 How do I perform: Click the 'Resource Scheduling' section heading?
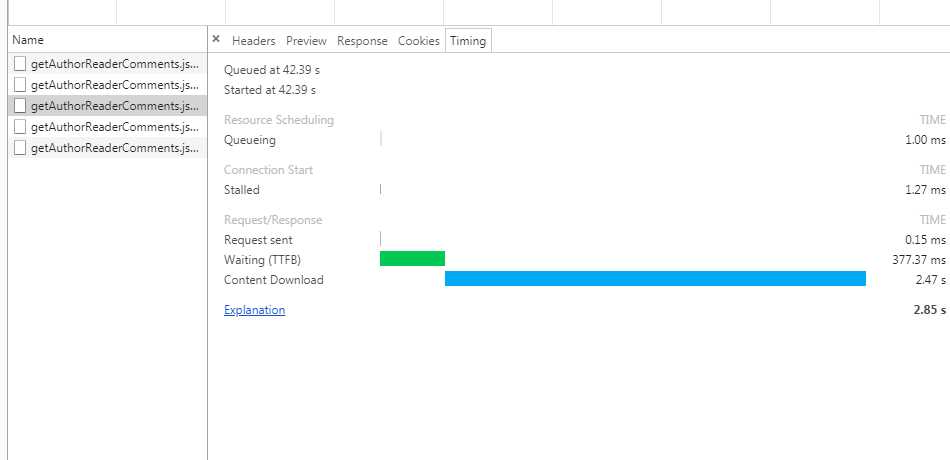(279, 120)
